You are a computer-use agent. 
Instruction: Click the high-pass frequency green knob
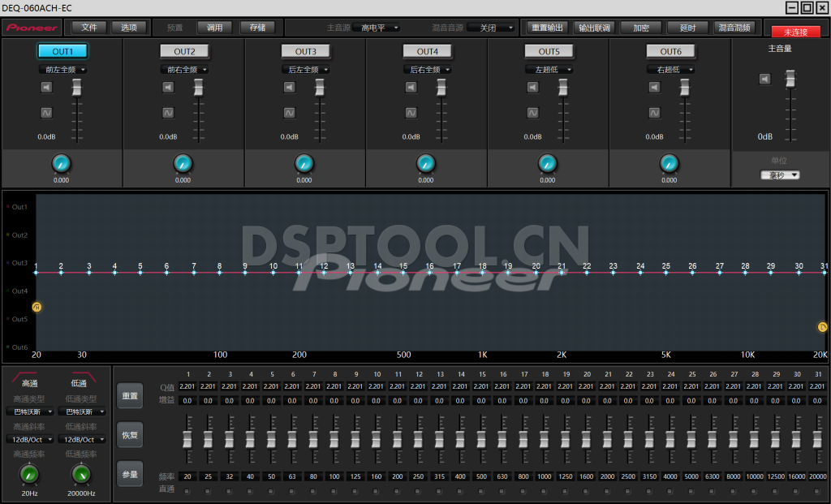[30, 474]
